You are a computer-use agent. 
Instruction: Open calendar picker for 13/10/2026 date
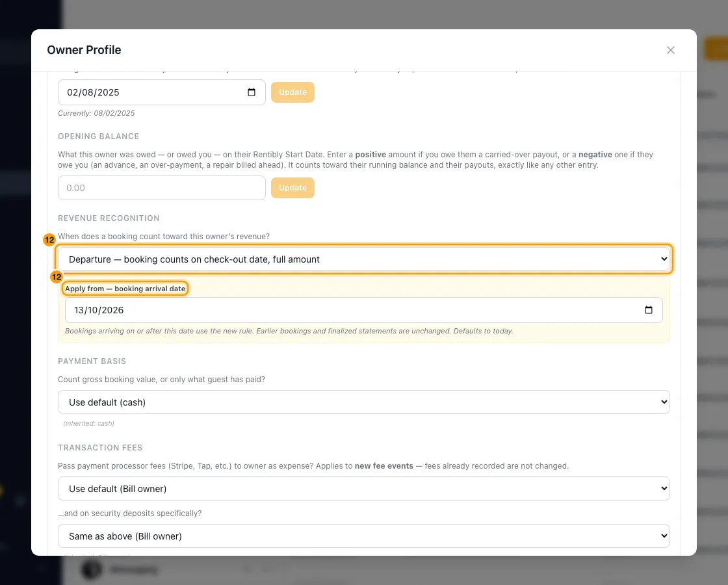pos(649,310)
